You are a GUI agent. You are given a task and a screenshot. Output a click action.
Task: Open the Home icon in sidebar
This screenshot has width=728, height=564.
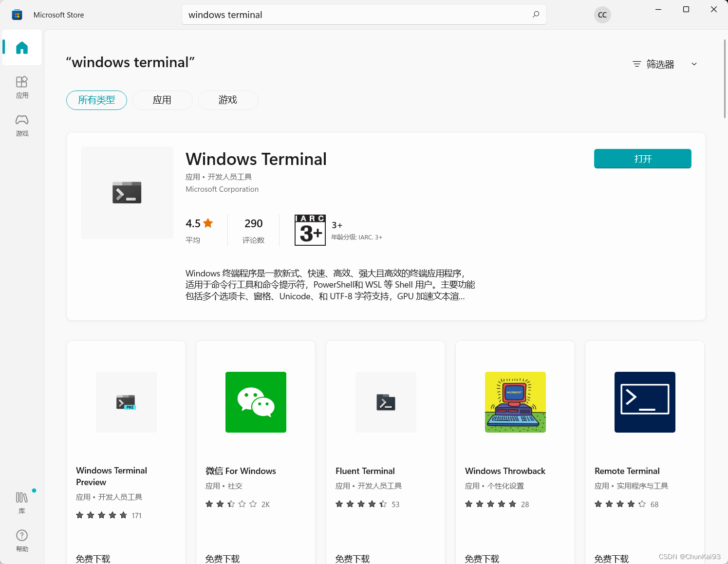pyautogui.click(x=22, y=48)
